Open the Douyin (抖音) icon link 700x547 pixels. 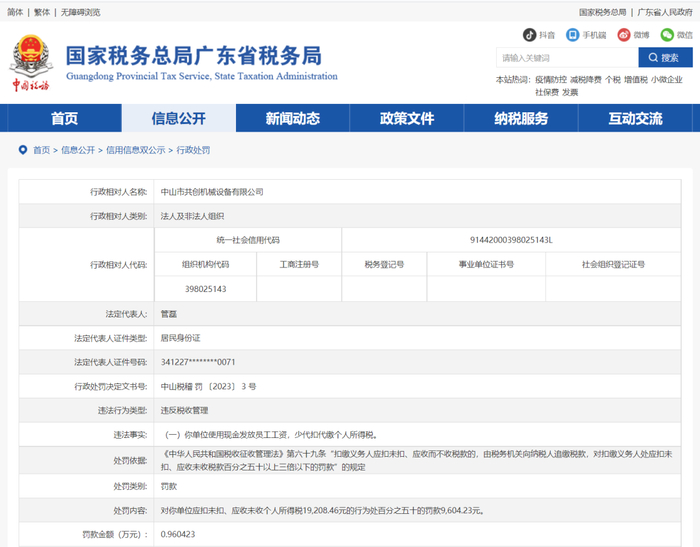(529, 35)
